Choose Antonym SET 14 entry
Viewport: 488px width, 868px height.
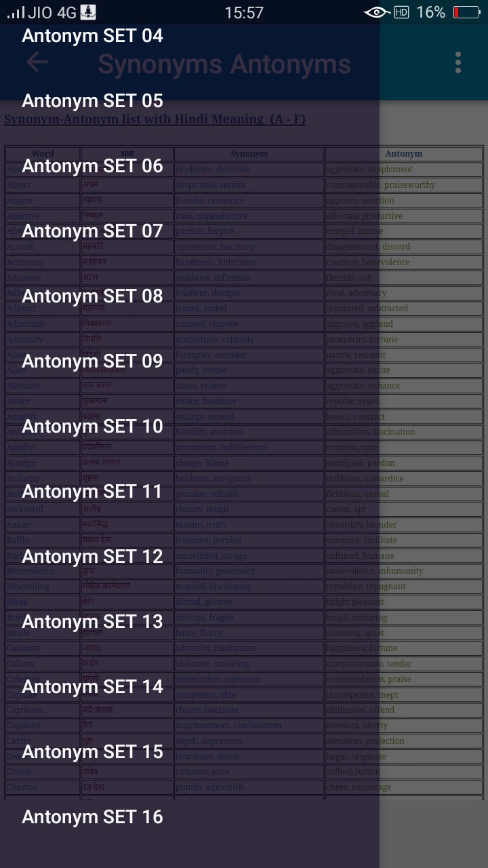point(93,687)
